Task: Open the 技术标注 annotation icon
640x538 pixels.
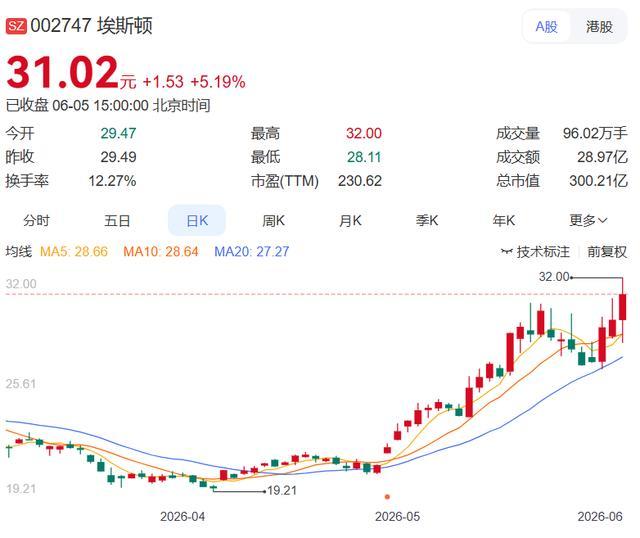Action: pyautogui.click(x=506, y=251)
